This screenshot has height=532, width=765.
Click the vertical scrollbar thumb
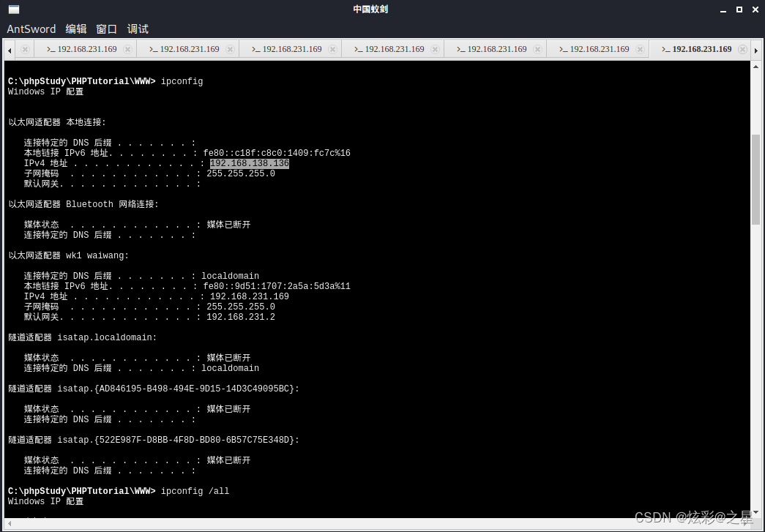(x=755, y=179)
